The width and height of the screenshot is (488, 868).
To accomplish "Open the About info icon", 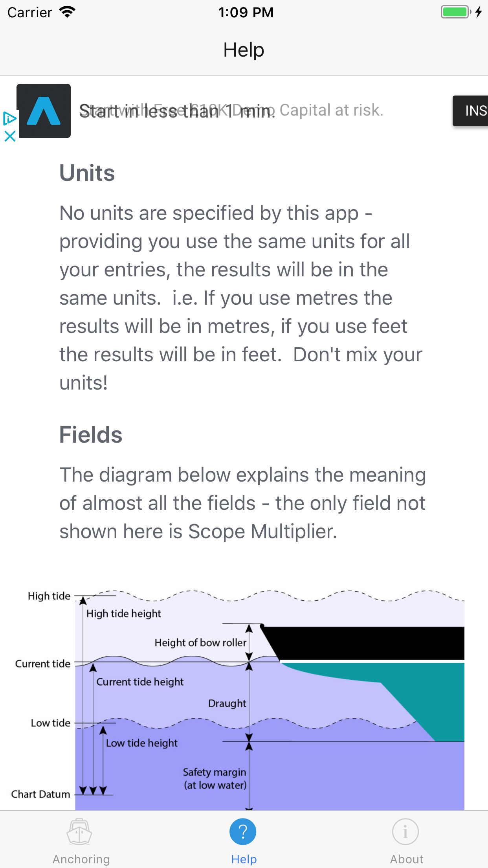I will 405,832.
